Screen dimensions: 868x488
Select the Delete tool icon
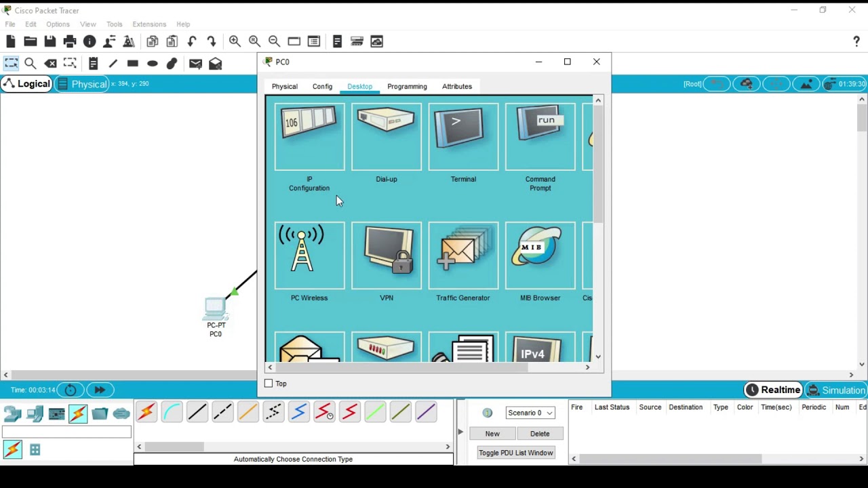pyautogui.click(x=50, y=64)
